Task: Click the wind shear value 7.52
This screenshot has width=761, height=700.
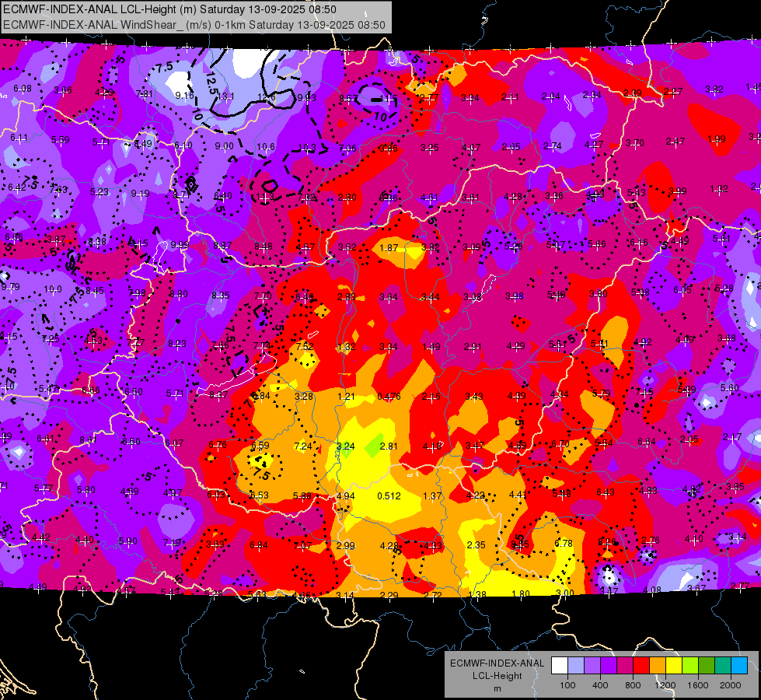Action: point(305,346)
